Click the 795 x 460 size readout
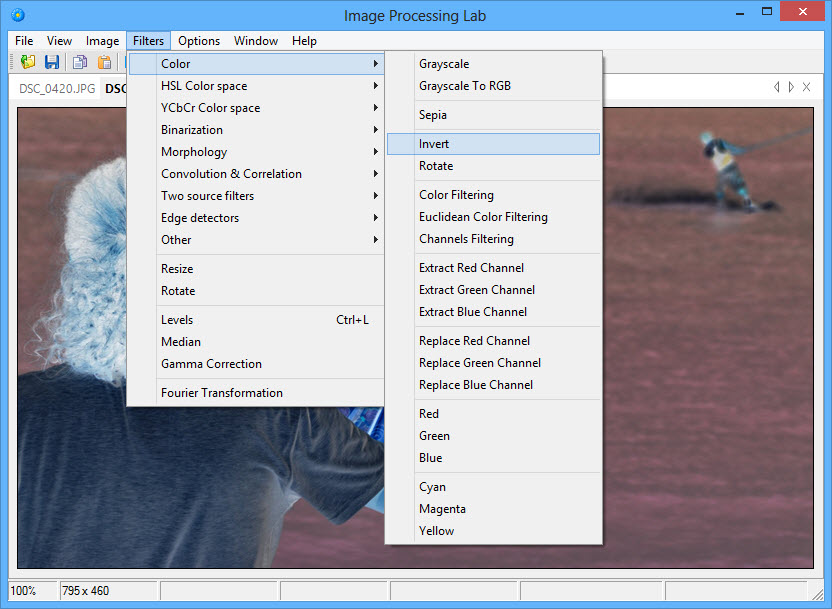This screenshot has width=832, height=609. tap(108, 591)
